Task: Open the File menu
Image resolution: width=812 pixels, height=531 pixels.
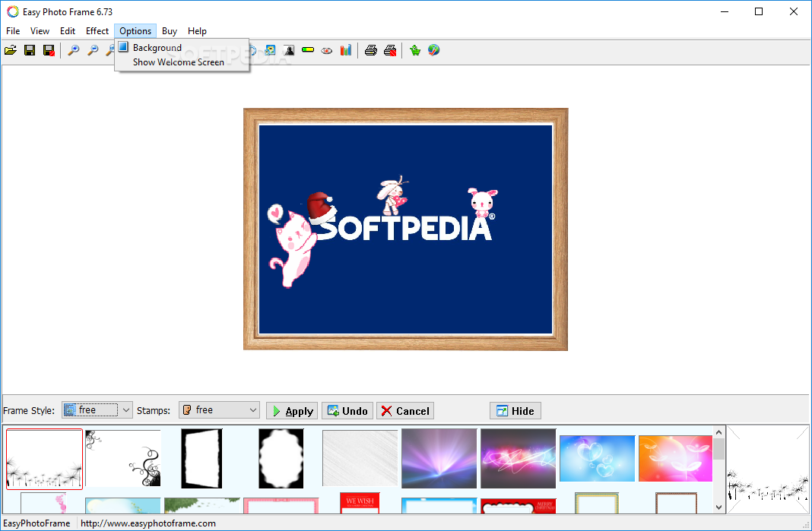Action: coord(13,31)
